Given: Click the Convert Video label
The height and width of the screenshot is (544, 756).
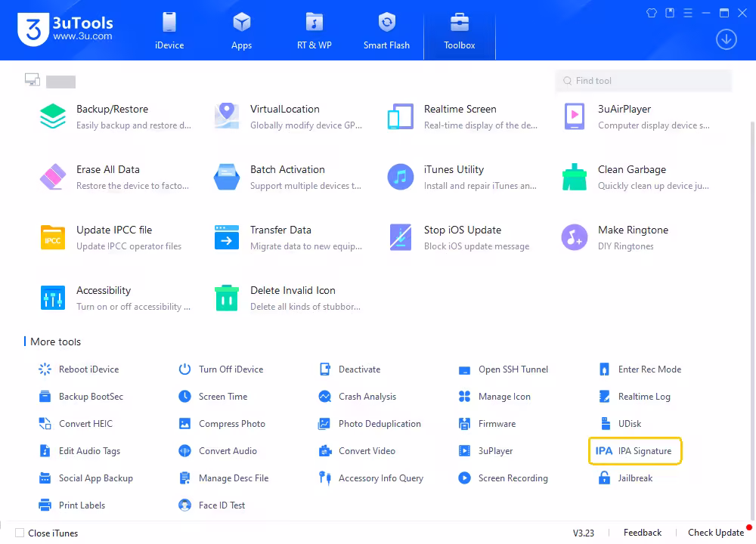Looking at the screenshot, I should click(367, 451).
